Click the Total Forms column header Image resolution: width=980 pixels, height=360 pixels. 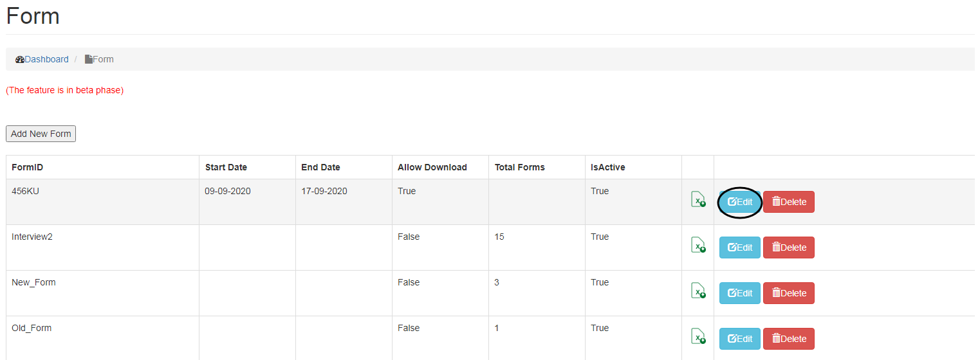(519, 167)
